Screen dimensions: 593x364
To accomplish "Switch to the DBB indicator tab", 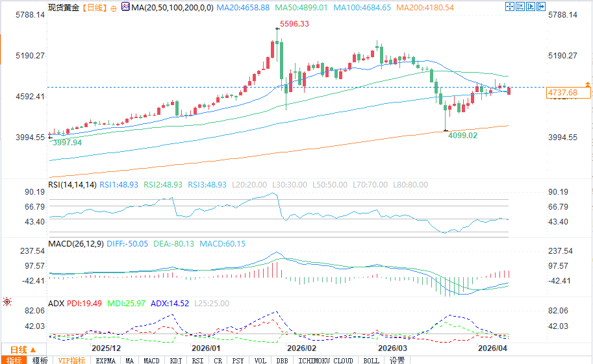I will (282, 360).
